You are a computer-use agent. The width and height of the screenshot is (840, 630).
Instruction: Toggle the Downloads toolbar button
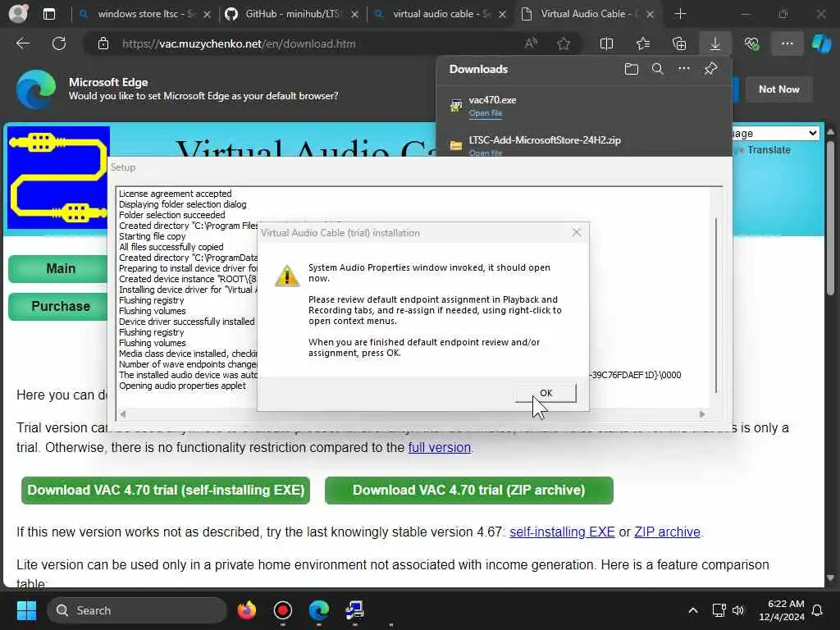coord(714,44)
